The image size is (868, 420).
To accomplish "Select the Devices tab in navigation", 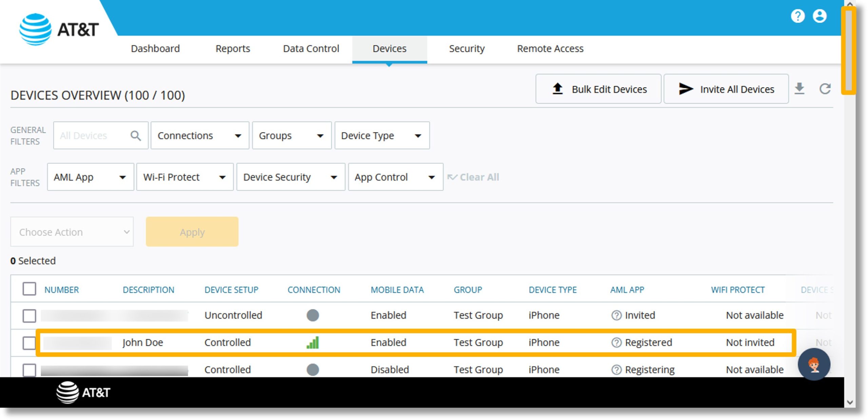I will tap(389, 49).
